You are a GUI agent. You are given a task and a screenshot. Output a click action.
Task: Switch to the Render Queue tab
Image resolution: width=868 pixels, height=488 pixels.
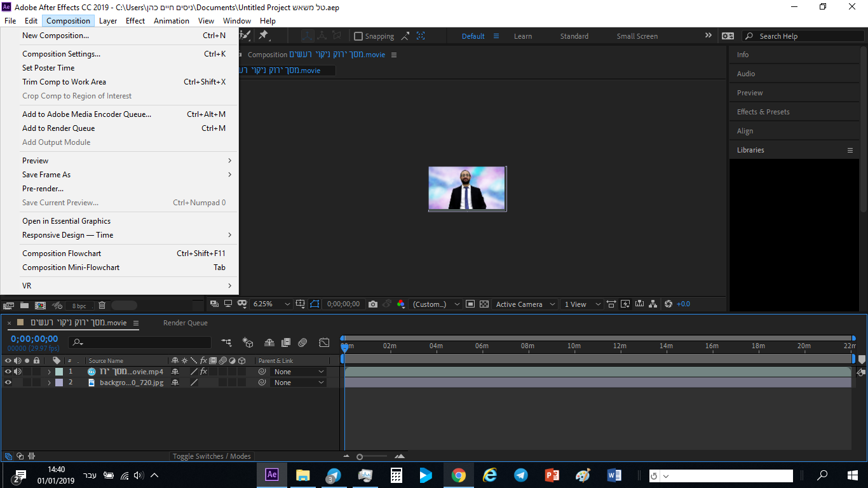[x=185, y=323]
